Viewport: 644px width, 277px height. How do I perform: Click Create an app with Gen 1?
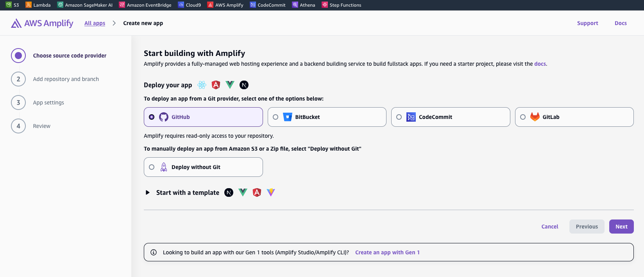[387, 252]
